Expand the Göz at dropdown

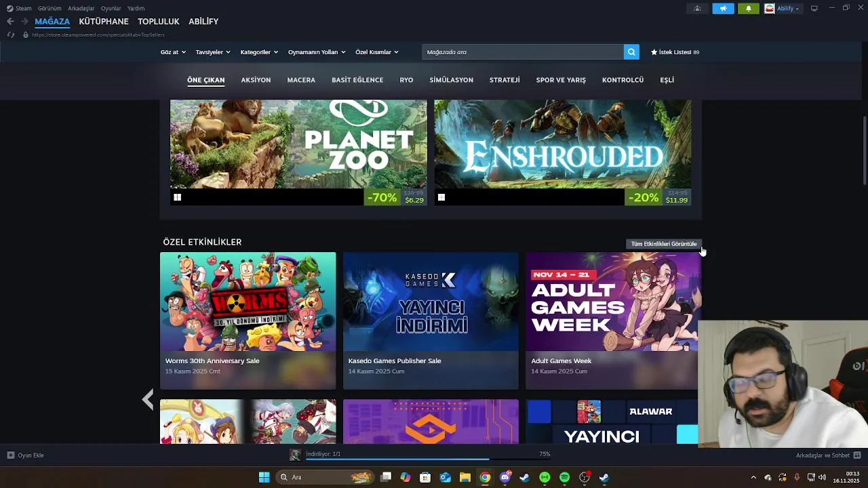pyautogui.click(x=173, y=52)
